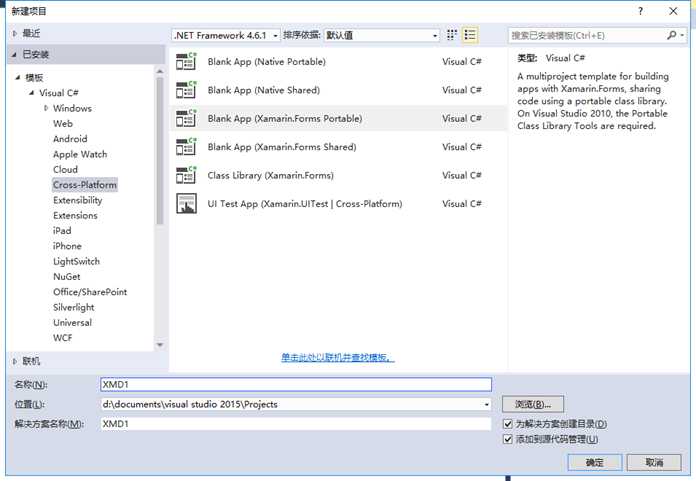This screenshot has width=696, height=481.
Task: Switch to medium icons list view
Action: coord(470,35)
